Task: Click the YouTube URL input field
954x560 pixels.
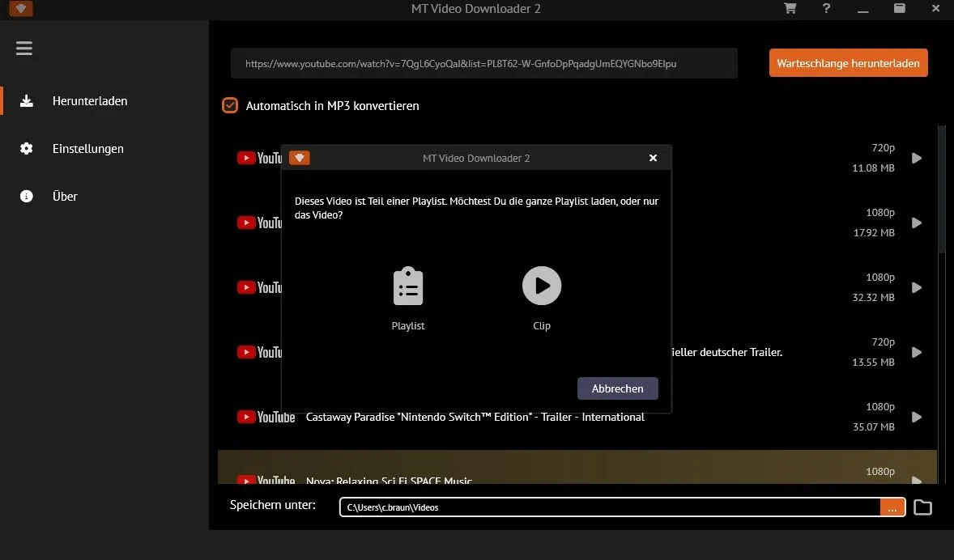Action: click(x=483, y=63)
